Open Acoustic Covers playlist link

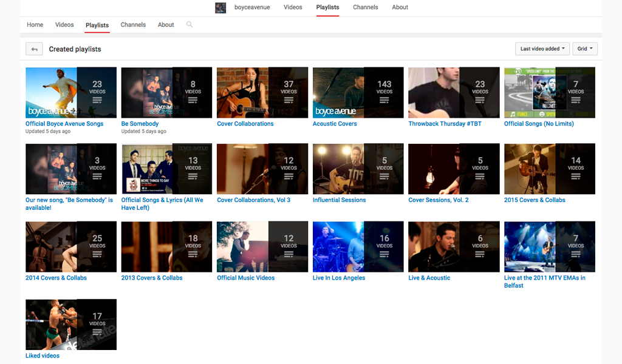[335, 124]
